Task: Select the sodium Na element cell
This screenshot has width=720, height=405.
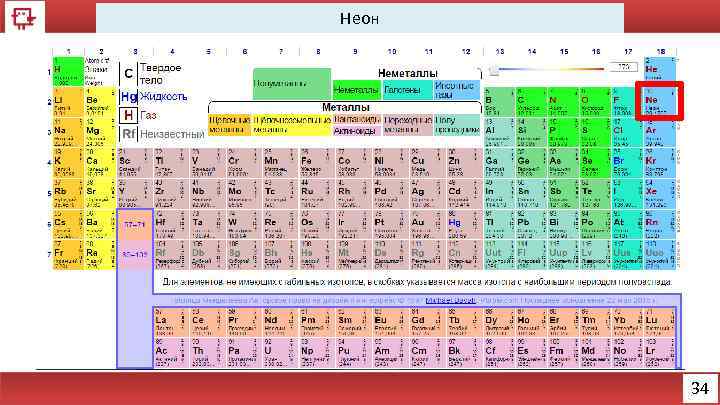Action: (x=68, y=132)
